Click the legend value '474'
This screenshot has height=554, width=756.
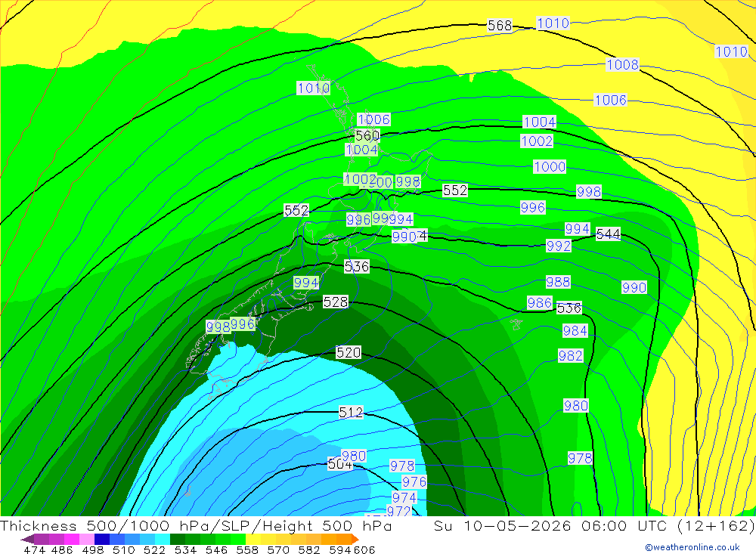pyautogui.click(x=35, y=549)
